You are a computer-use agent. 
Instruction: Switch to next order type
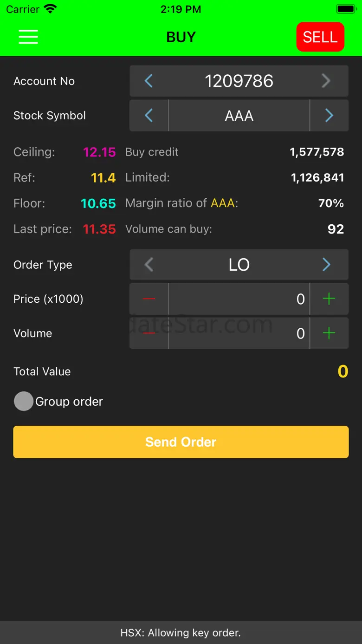click(326, 265)
